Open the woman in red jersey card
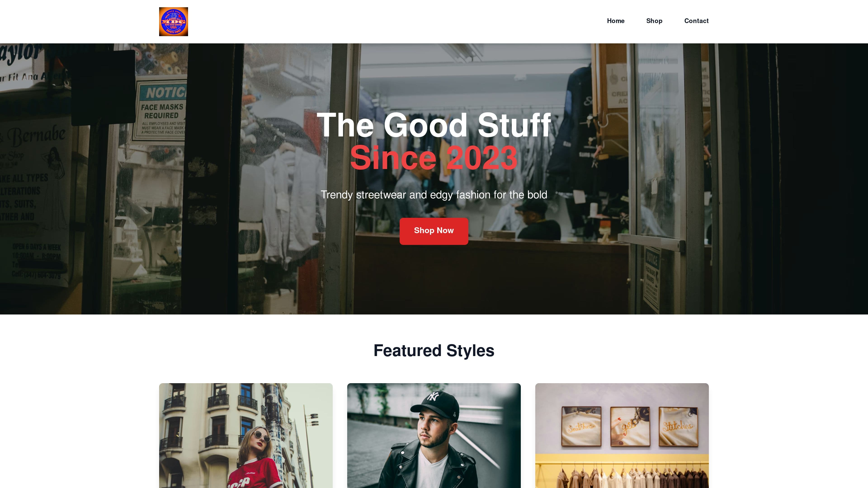The image size is (868, 488). pos(246,435)
